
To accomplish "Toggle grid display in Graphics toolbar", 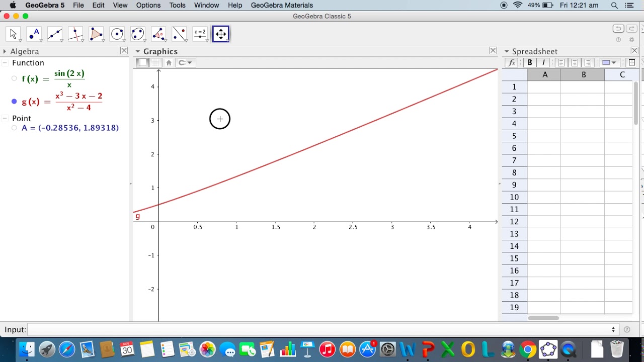I will [156, 63].
